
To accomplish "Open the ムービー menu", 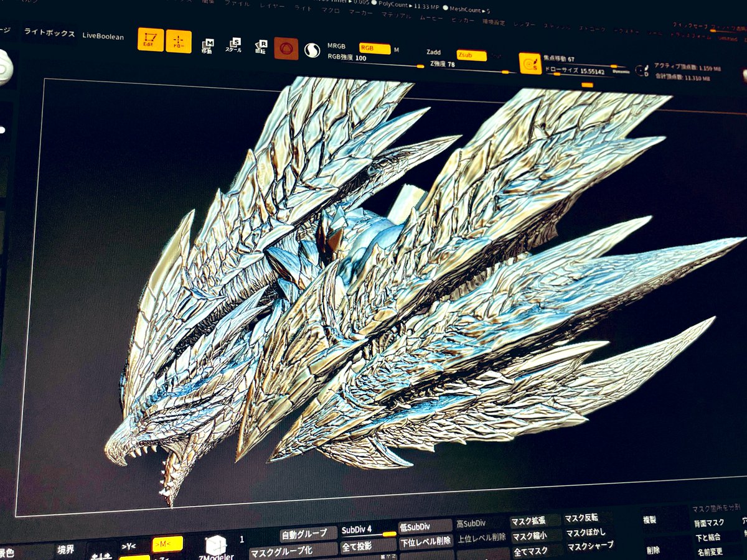I will pos(431,17).
